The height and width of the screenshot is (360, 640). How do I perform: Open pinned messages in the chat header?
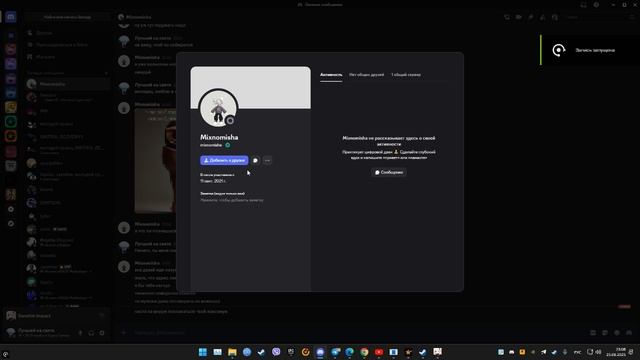coord(531,17)
